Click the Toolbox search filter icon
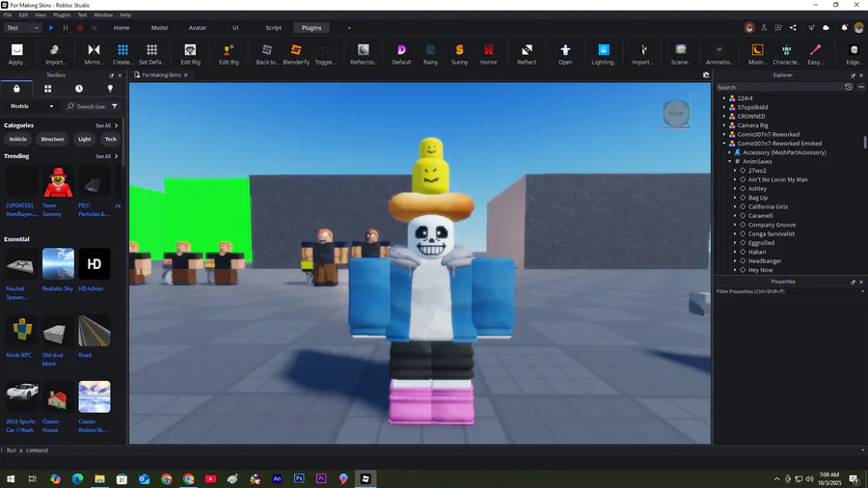 [x=115, y=106]
